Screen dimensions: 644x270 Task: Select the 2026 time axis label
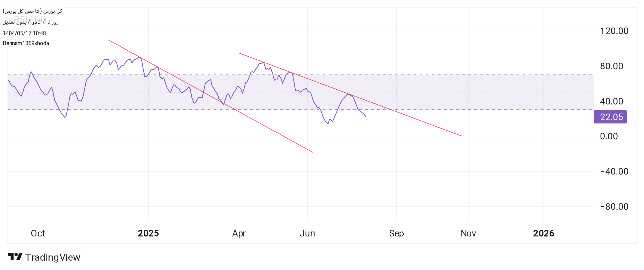pos(544,233)
